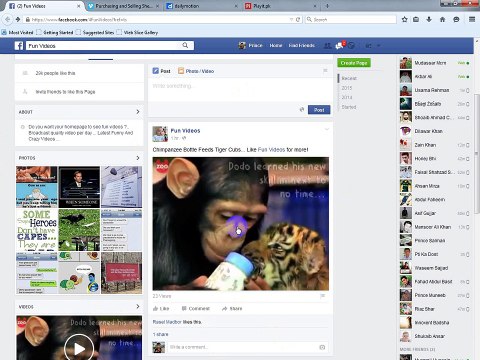Image resolution: width=480 pixels, height=360 pixels.
Task: Select the Photo / Video composer tab
Action: [x=196, y=71]
